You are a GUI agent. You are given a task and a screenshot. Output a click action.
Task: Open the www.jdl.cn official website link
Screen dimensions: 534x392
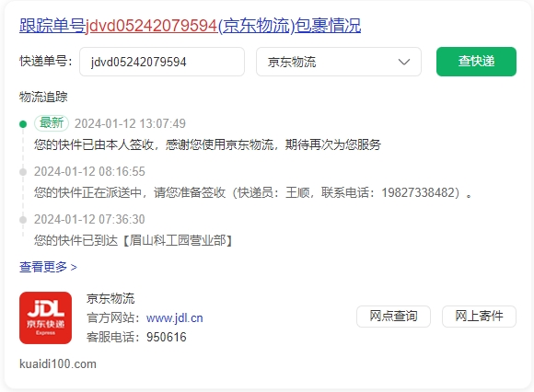(174, 317)
